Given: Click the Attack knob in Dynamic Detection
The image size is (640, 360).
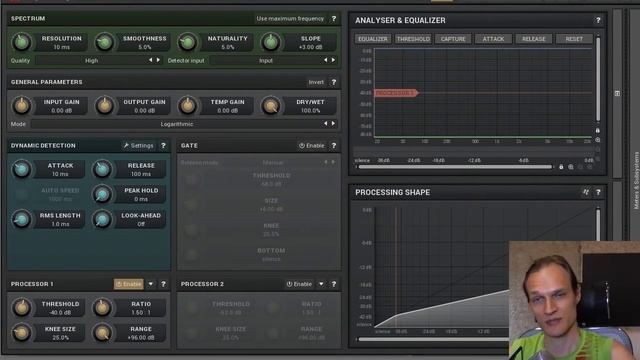Looking at the screenshot, I should [21, 169].
